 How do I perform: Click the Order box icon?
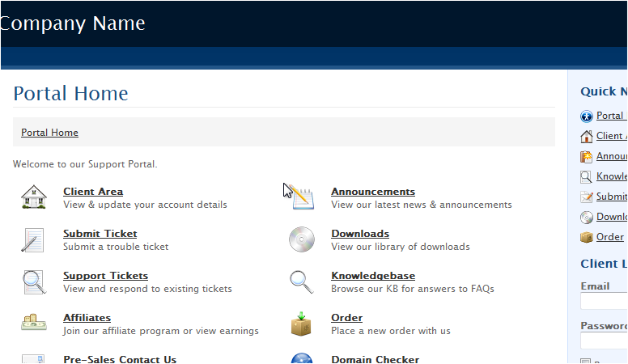point(301,324)
